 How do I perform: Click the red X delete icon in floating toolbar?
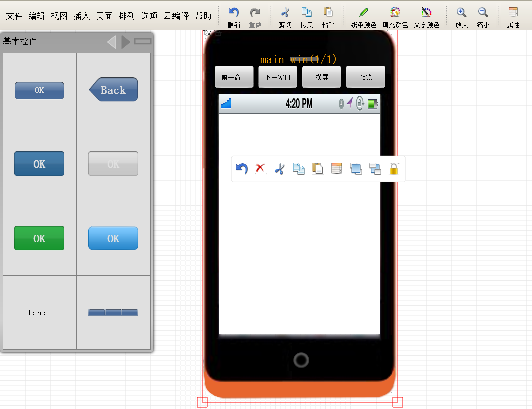click(x=260, y=169)
